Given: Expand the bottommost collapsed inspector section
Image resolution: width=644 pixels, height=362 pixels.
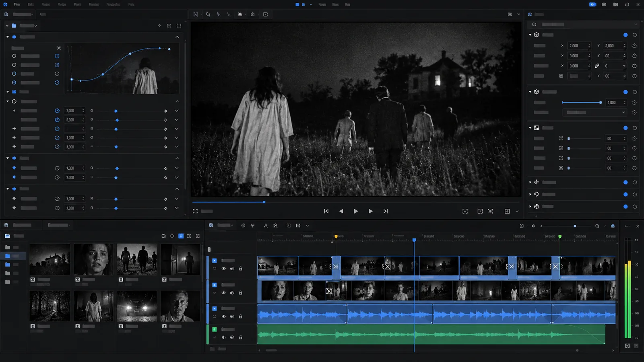Looking at the screenshot, I should pyautogui.click(x=530, y=207).
